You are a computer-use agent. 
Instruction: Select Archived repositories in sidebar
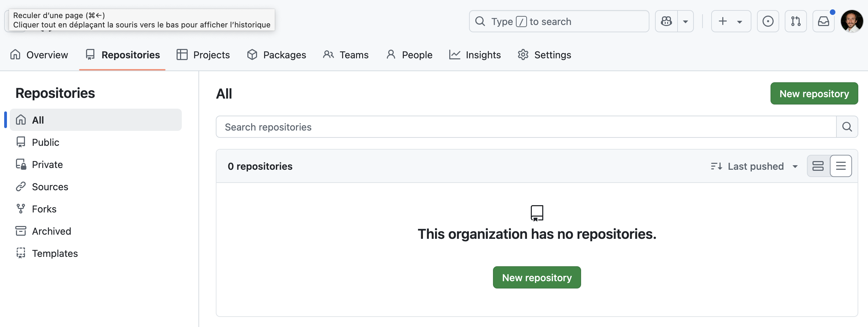click(x=51, y=231)
